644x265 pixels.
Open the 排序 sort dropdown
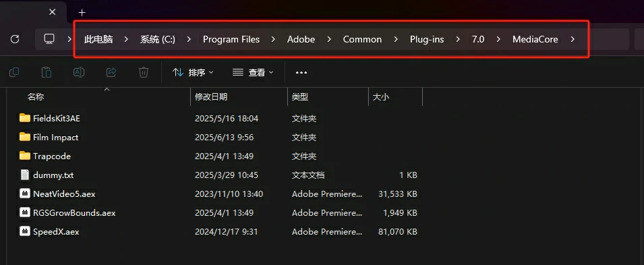point(193,72)
